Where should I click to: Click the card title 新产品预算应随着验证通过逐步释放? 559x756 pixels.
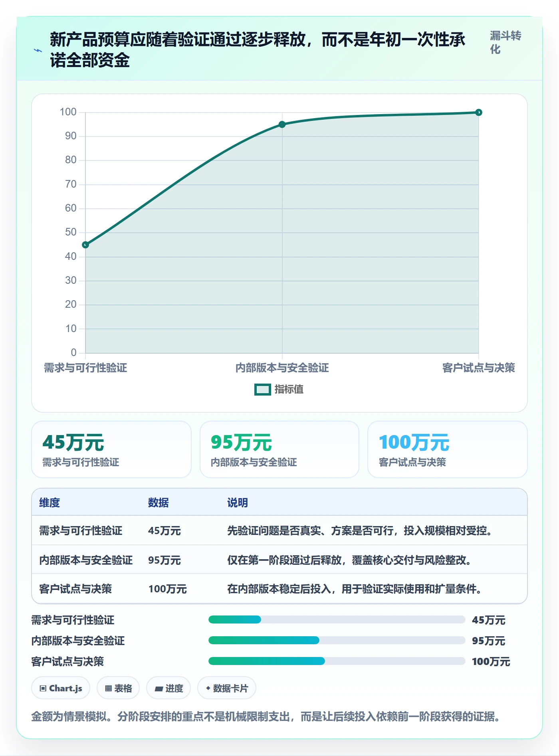[x=258, y=50]
